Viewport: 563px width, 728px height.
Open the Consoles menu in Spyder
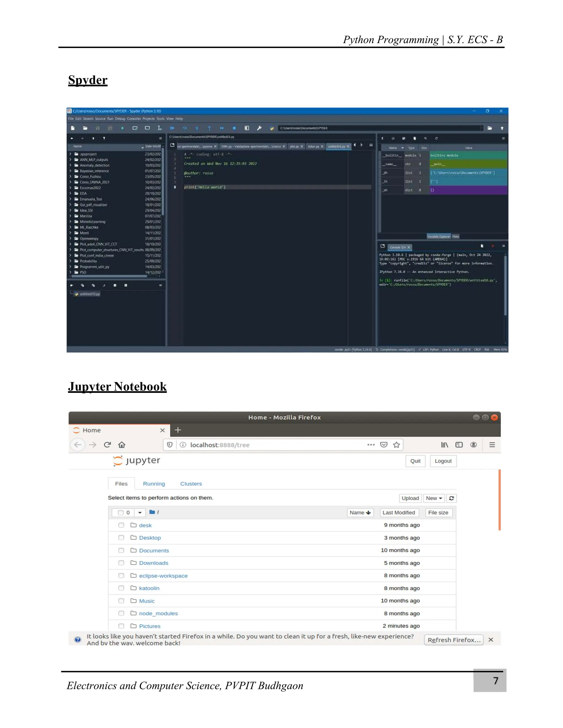(x=134, y=119)
